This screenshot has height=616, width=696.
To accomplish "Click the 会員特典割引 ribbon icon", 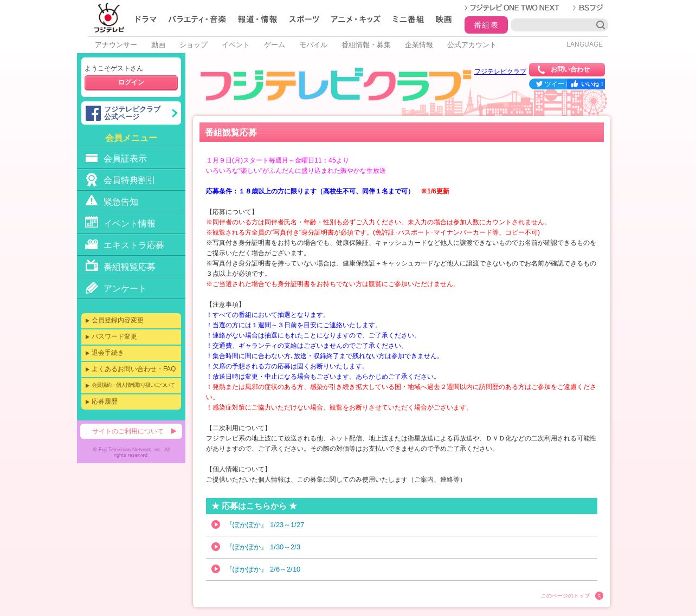I will (x=92, y=180).
